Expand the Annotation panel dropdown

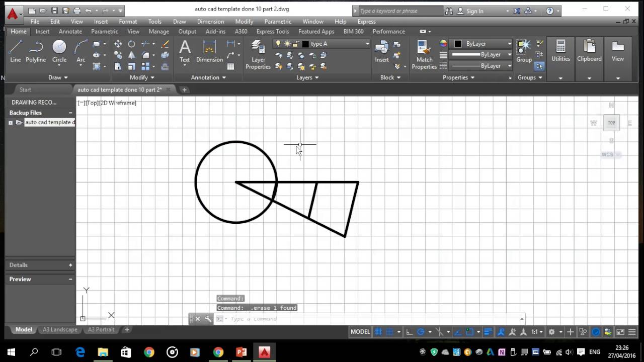point(208,77)
